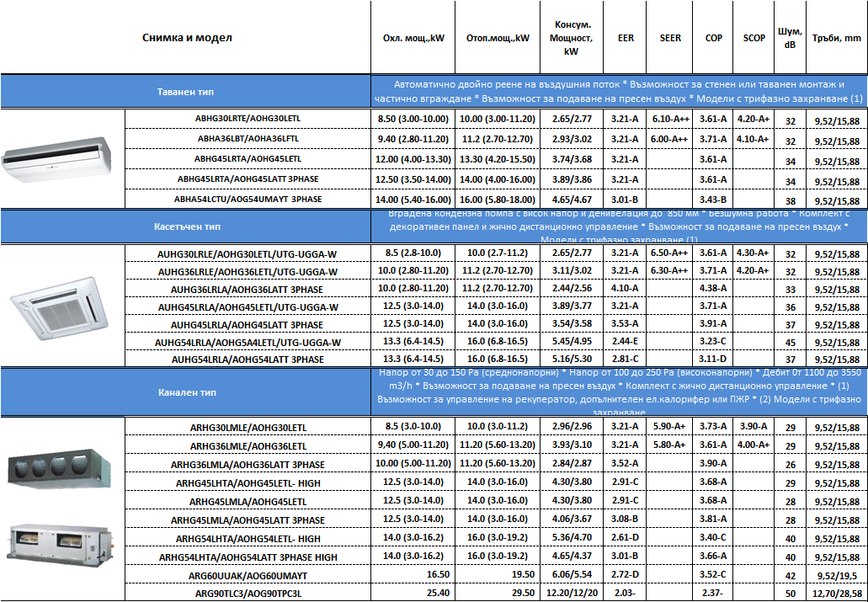The height and width of the screenshot is (602, 868).
Task: Click noise value 45 in cassette section
Action: 790,343
